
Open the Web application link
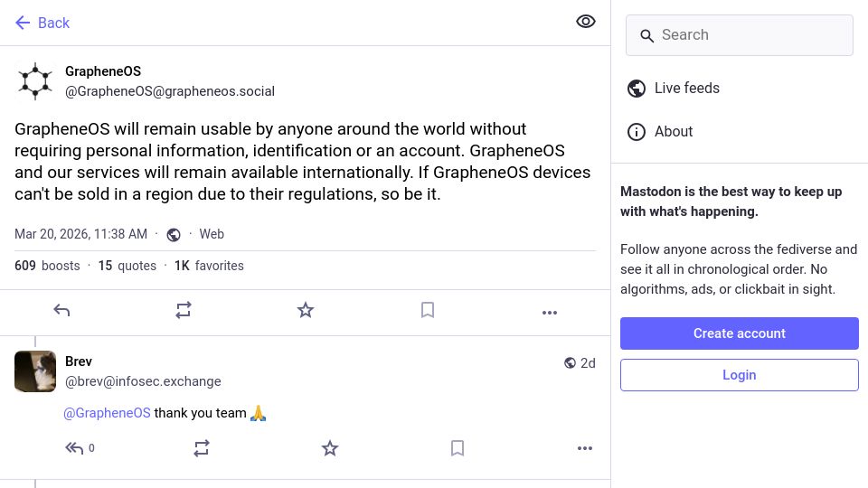pyautogui.click(x=212, y=234)
